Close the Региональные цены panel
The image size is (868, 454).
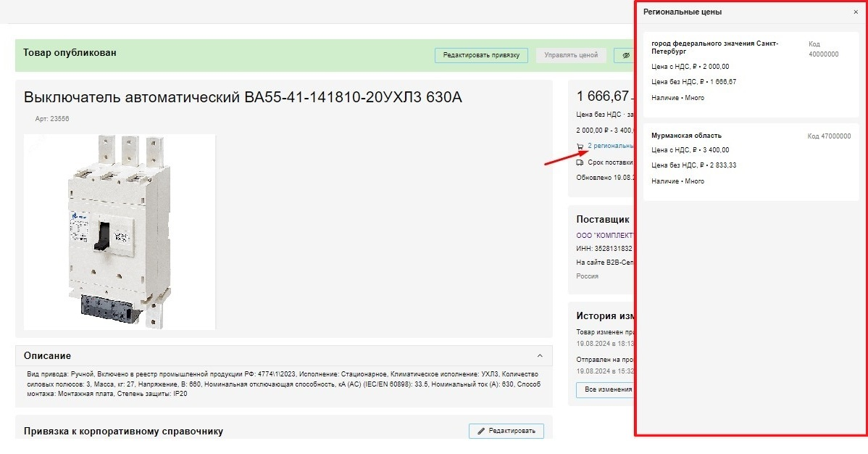coord(856,12)
